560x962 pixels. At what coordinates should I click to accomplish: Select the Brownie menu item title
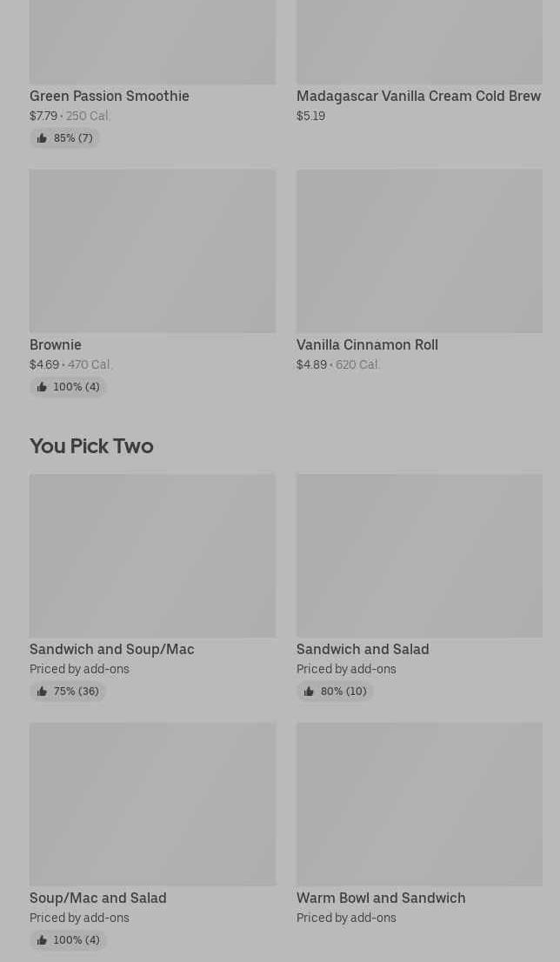pyautogui.click(x=56, y=344)
